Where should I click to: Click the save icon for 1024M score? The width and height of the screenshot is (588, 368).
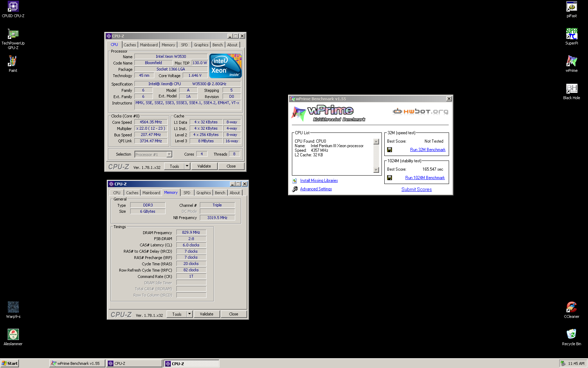coord(390,178)
